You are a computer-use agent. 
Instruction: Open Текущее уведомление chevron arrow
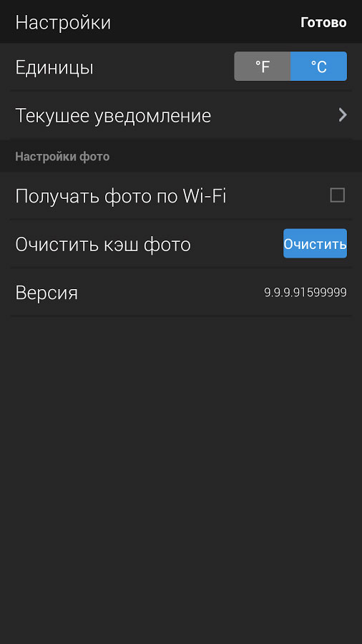click(x=343, y=115)
